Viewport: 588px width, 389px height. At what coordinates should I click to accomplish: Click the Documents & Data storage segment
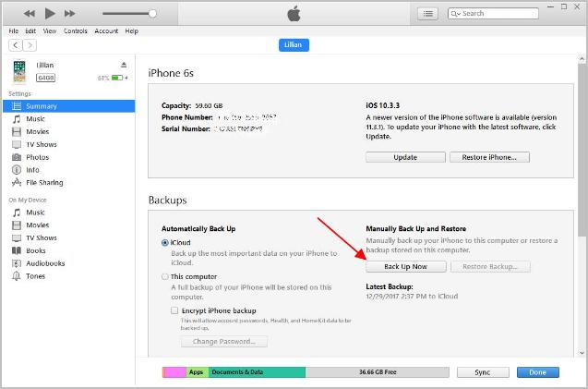(x=257, y=372)
